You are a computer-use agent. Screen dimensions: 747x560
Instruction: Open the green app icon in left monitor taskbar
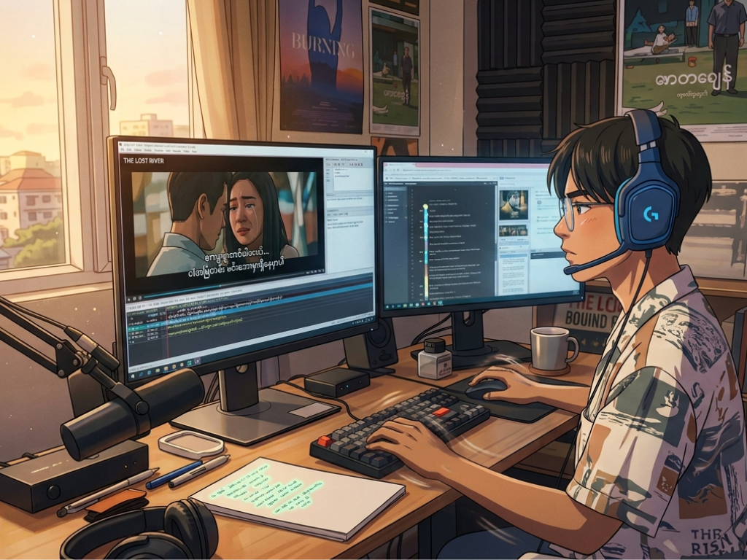(189, 363)
